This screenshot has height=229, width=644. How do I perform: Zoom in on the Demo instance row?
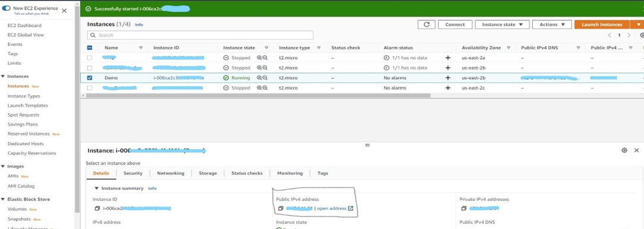(x=260, y=78)
